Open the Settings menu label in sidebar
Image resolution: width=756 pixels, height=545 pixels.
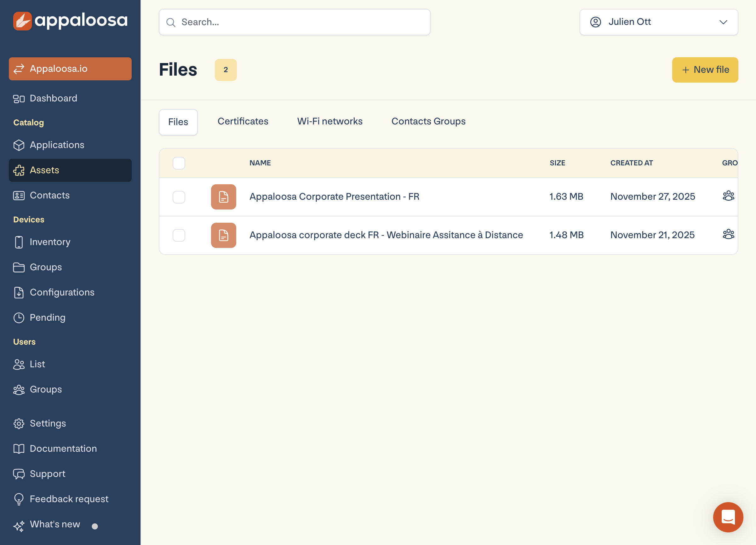[x=48, y=423]
